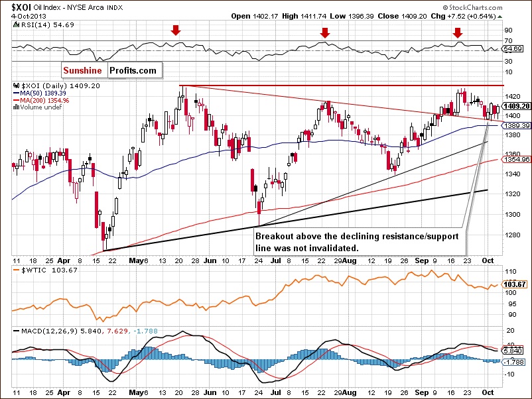Click the orange $WTIC legend line swatch

click(x=17, y=270)
